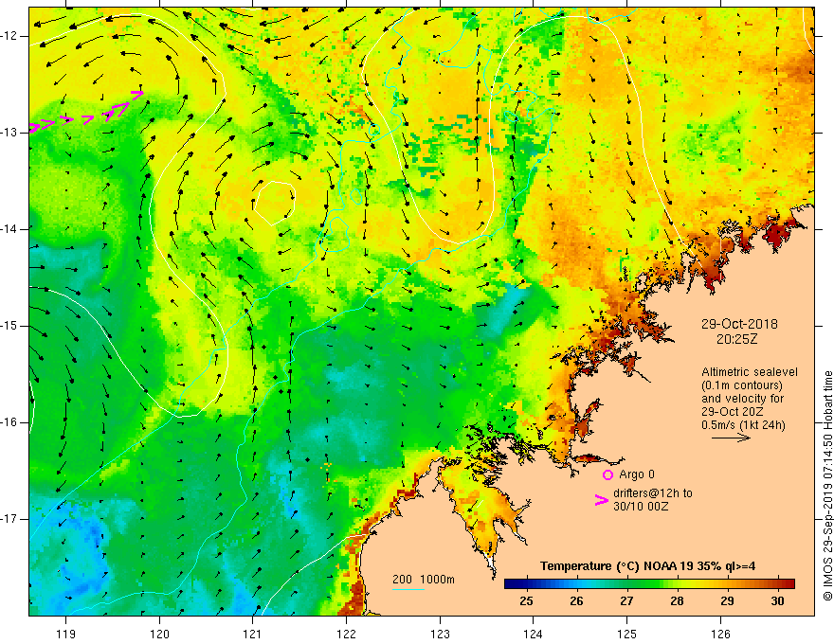Click the magenta drifter arrowhead legend symbol
The height and width of the screenshot is (644, 834).
coord(602,500)
